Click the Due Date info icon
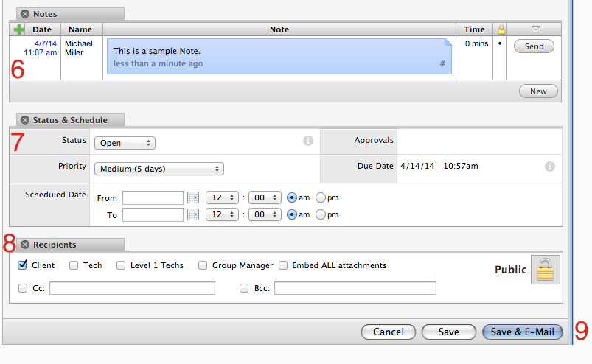592x364 pixels. tap(549, 167)
